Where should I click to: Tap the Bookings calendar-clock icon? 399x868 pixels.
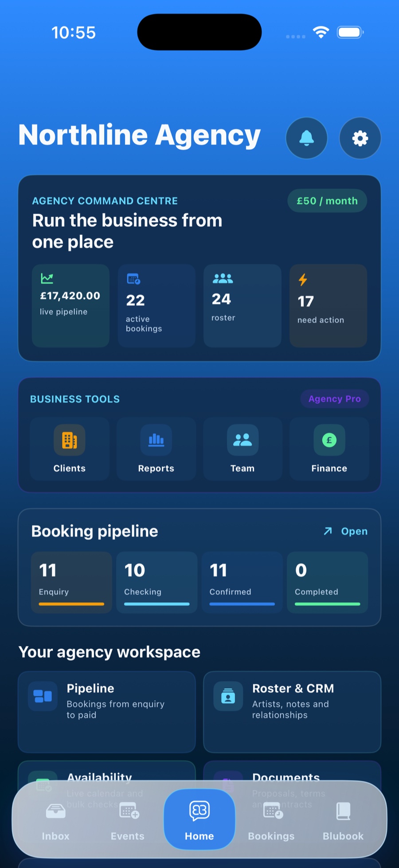(273, 811)
